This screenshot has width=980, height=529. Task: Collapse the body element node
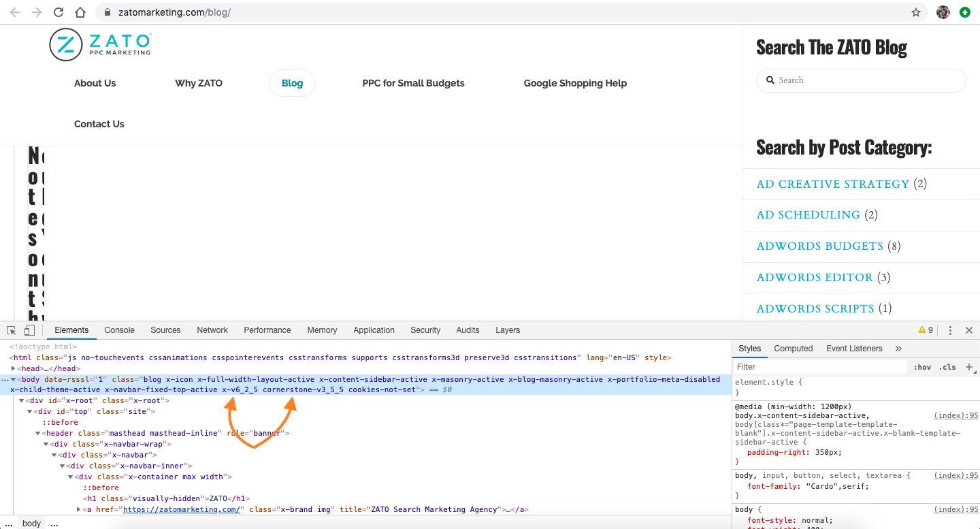tap(13, 379)
